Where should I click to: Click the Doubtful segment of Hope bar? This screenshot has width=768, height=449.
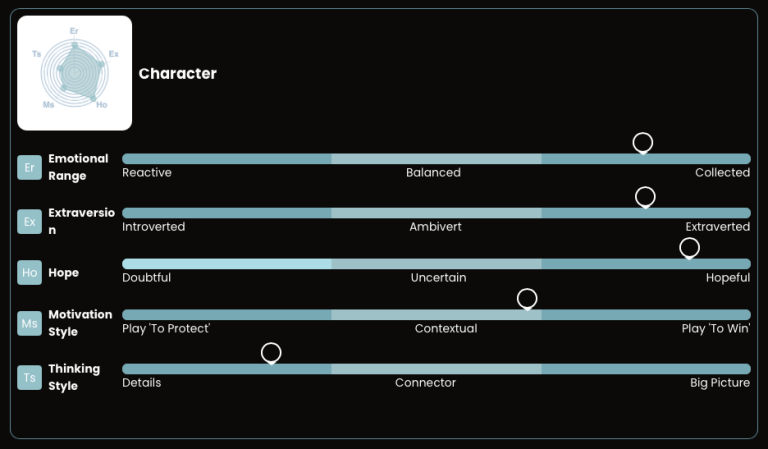click(x=226, y=264)
